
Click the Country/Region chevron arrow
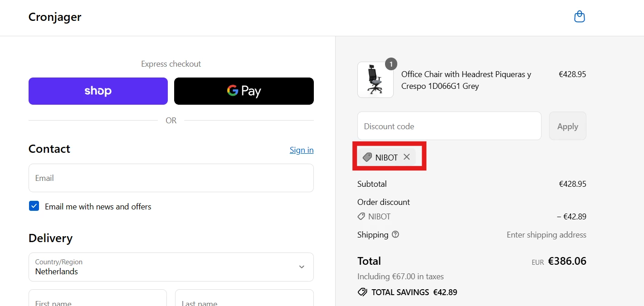click(302, 267)
